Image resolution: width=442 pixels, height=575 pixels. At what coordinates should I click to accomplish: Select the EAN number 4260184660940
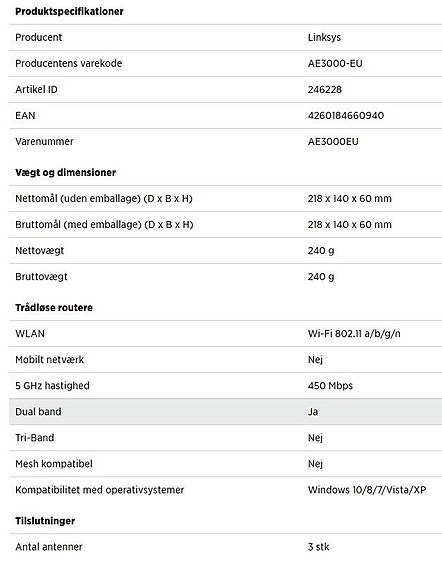coord(346,116)
